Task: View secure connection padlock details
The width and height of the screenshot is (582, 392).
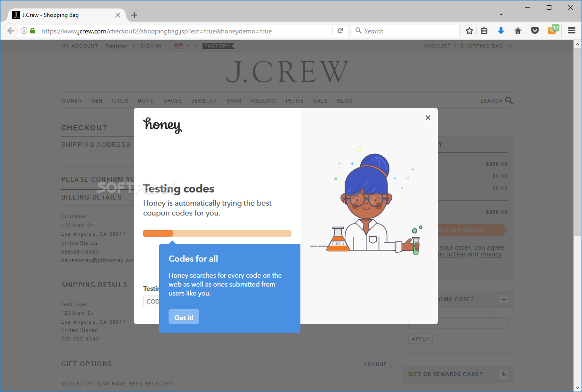Action: tap(32, 31)
